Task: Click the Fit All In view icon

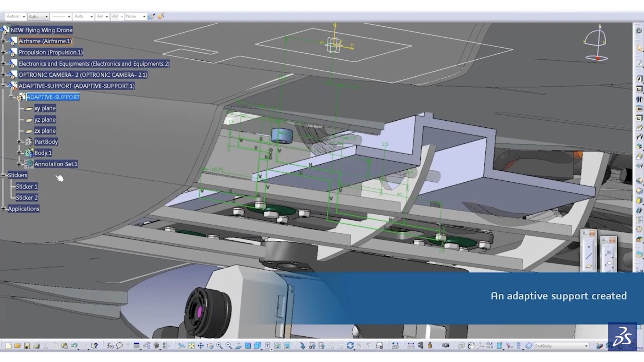Action: click(x=191, y=346)
